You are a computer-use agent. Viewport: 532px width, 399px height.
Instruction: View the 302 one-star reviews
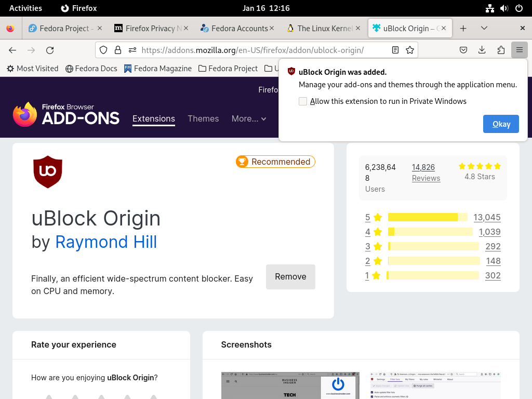(x=493, y=275)
